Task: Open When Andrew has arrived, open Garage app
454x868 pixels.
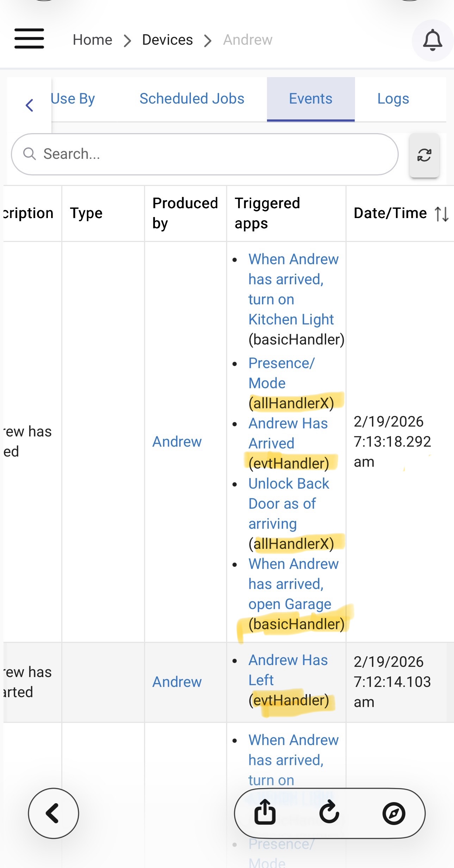Action: coord(293,584)
